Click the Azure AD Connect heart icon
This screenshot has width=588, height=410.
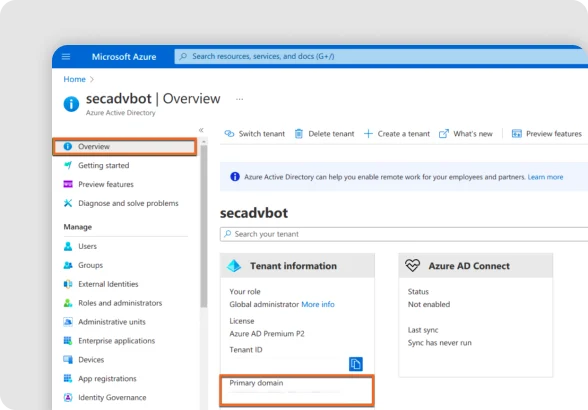pyautogui.click(x=412, y=266)
